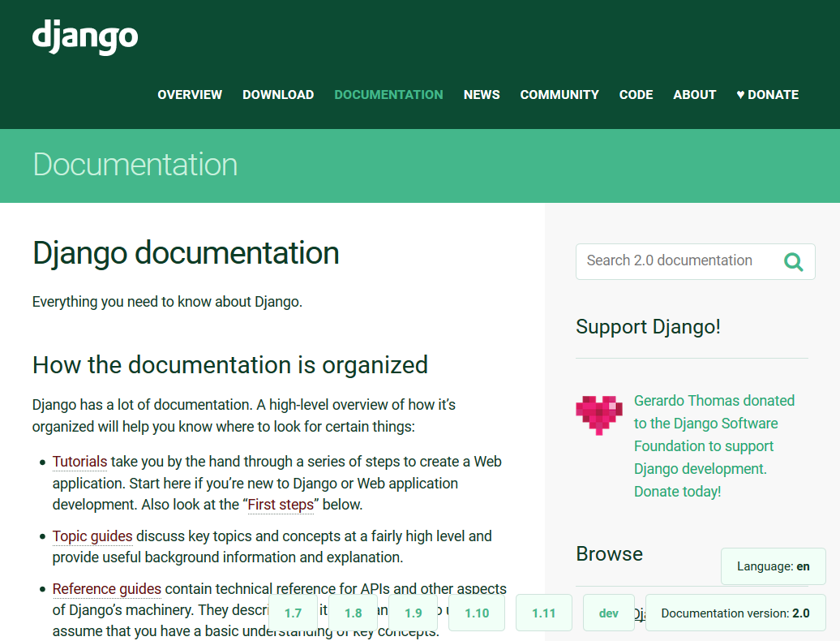Open the Download menu item
840x641 pixels.
[x=278, y=95]
